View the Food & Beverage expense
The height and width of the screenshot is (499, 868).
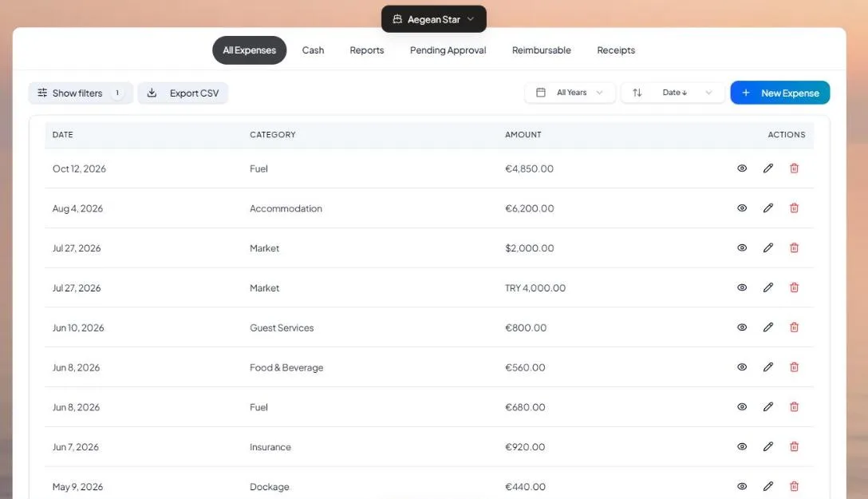tap(742, 367)
